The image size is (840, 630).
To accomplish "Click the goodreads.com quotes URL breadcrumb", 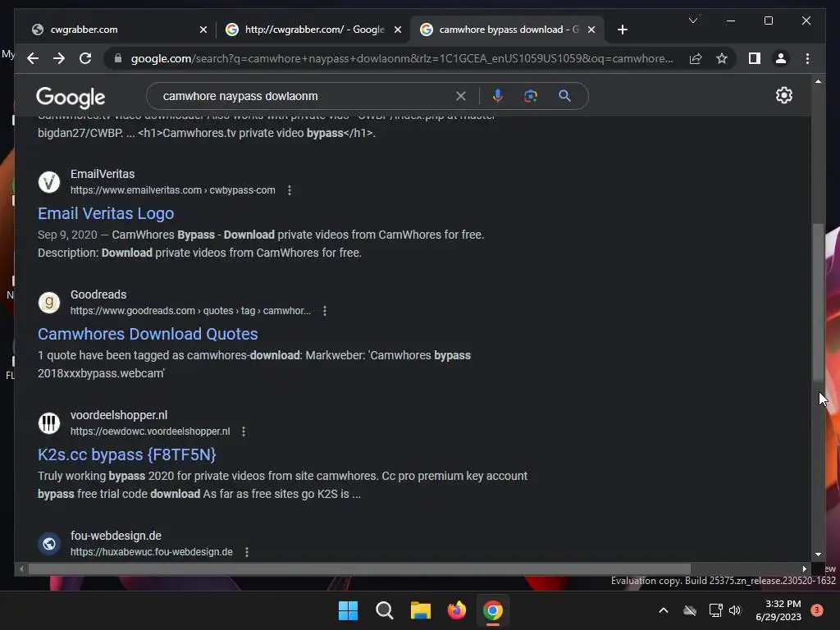I will pyautogui.click(x=190, y=311).
